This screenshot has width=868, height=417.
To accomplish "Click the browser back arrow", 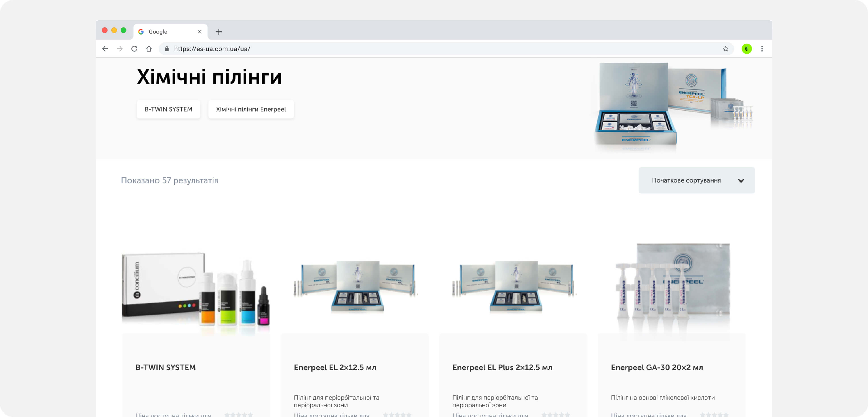I will pyautogui.click(x=105, y=49).
